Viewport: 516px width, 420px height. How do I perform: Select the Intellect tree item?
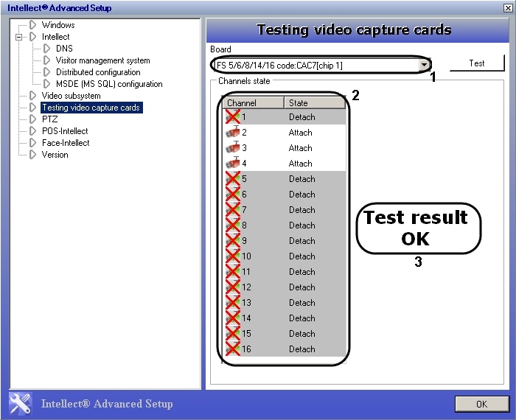coord(55,37)
